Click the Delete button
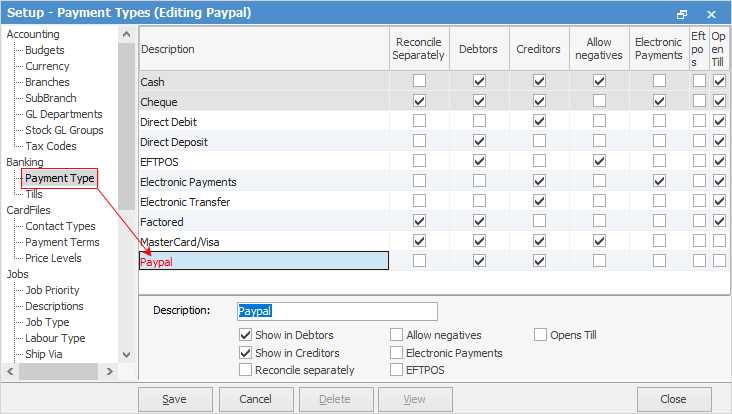The height and width of the screenshot is (414, 732). 336,400
